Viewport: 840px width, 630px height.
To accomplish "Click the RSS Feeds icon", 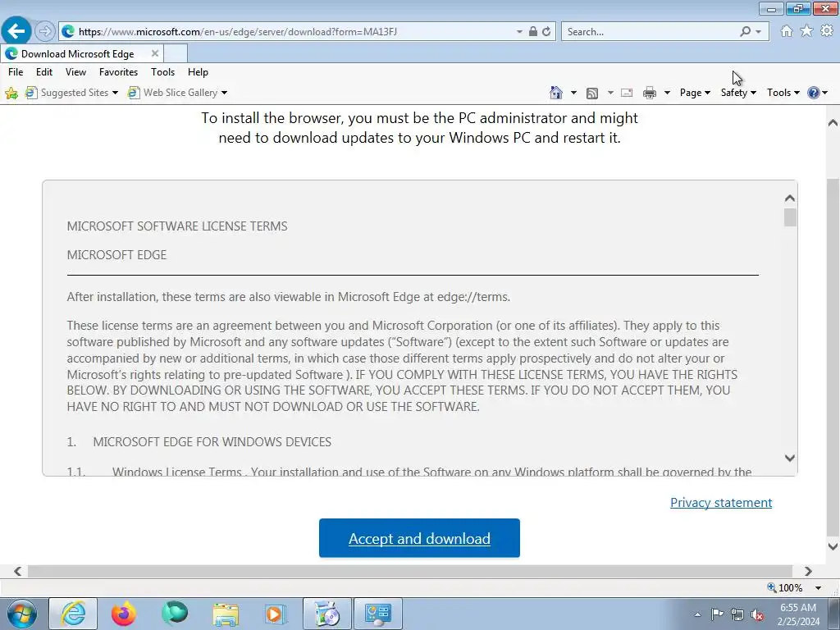I will click(592, 94).
